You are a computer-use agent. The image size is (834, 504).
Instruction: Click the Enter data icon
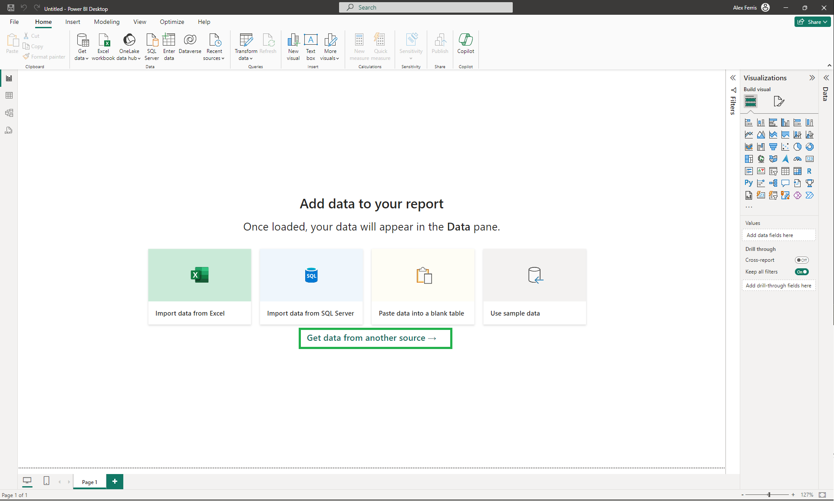[169, 47]
